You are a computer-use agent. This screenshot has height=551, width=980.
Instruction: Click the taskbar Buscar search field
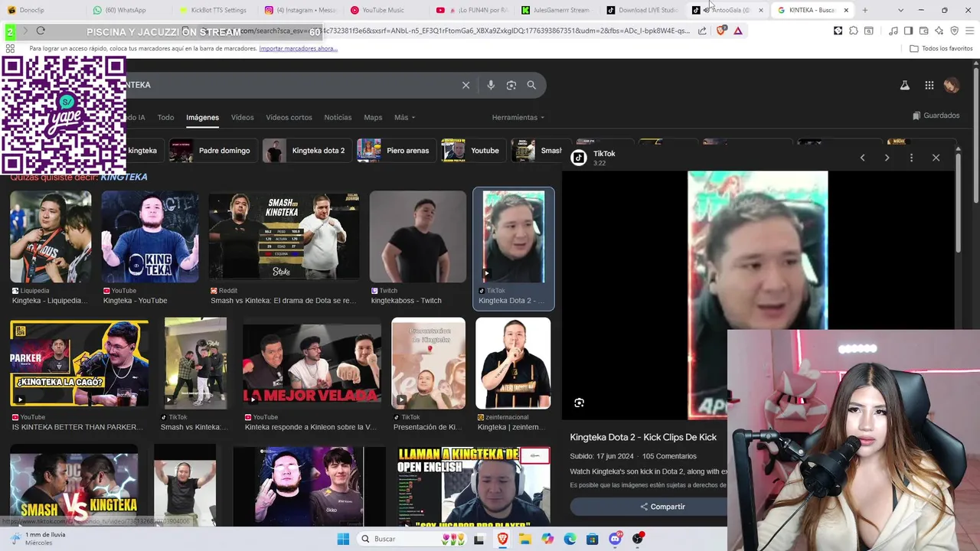click(411, 539)
